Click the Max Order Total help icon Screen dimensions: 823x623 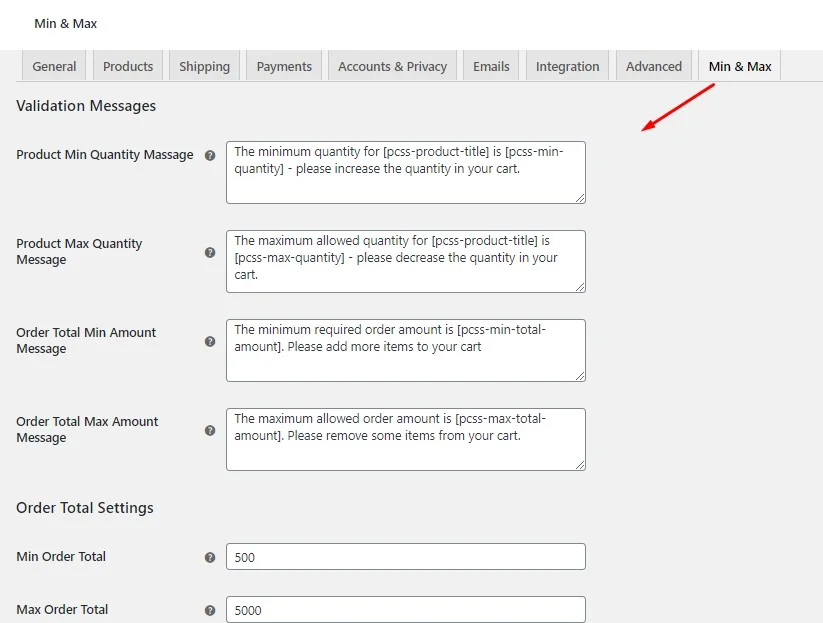pyautogui.click(x=210, y=611)
